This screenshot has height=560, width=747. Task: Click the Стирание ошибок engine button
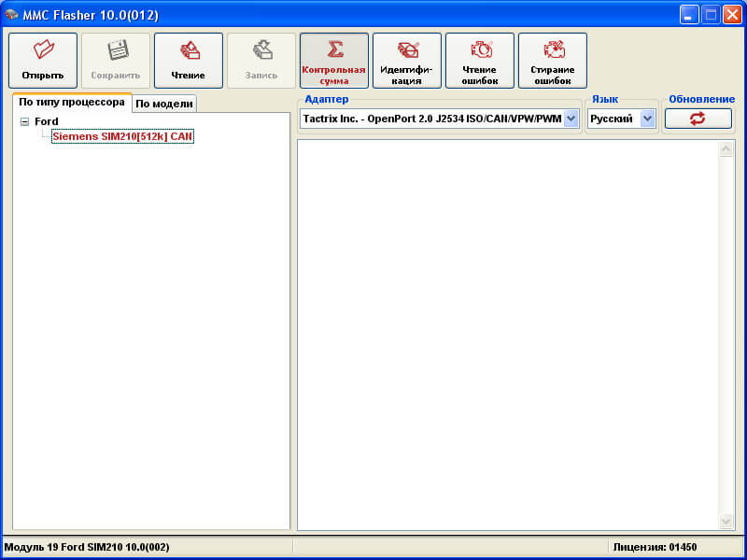pyautogui.click(x=553, y=61)
